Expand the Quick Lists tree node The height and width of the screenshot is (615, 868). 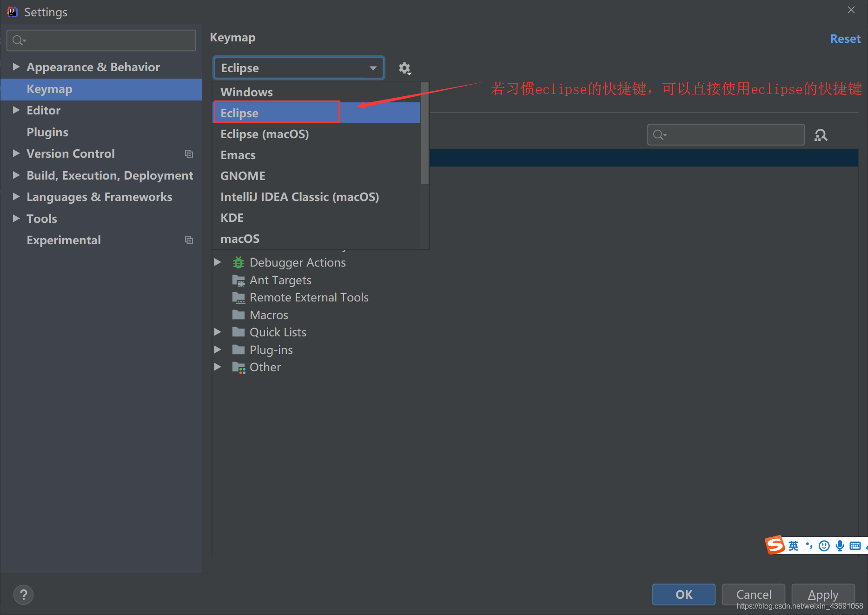click(x=218, y=332)
